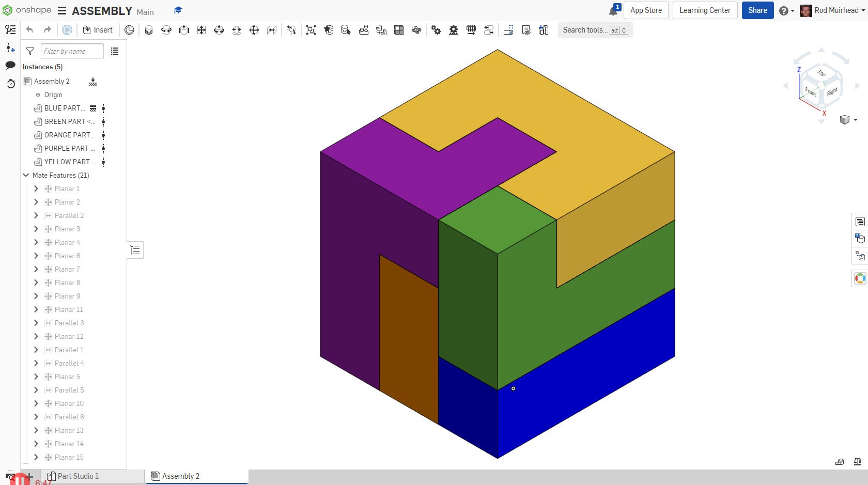Click the Share button
This screenshot has height=485, width=868.
coord(757,10)
